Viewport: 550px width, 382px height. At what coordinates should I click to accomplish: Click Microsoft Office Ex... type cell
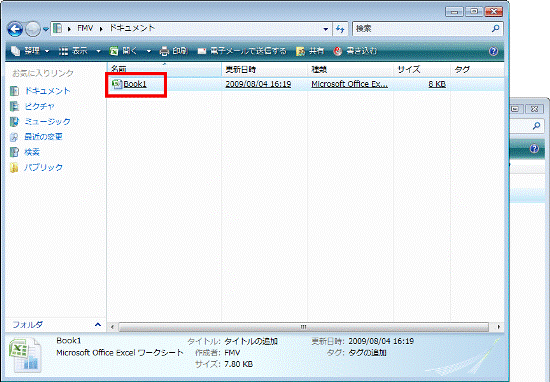(x=349, y=84)
